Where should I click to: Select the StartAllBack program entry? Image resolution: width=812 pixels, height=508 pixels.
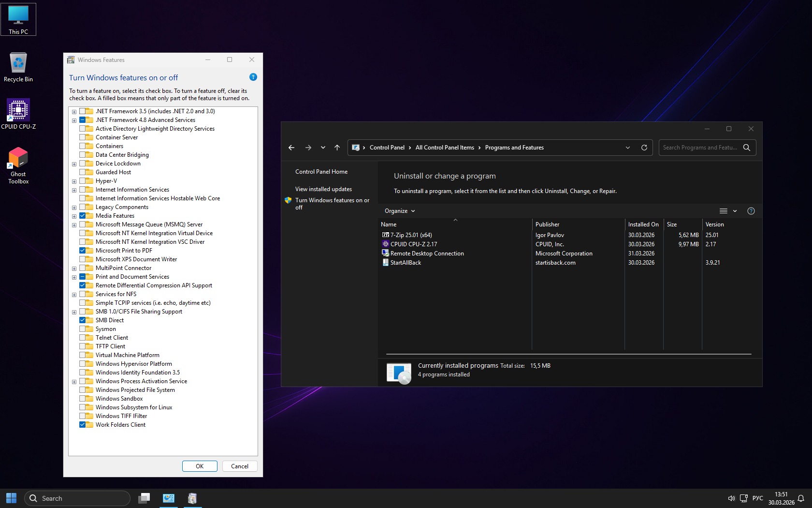pyautogui.click(x=406, y=263)
